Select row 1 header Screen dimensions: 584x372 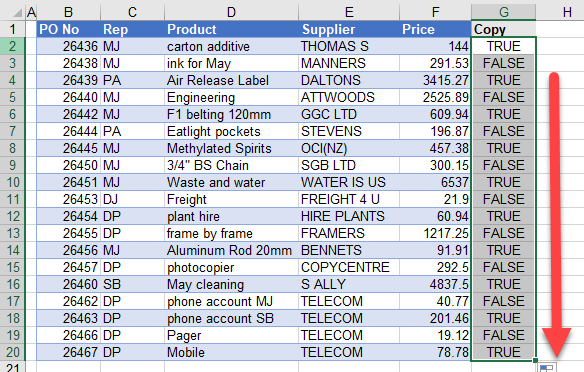12,29
